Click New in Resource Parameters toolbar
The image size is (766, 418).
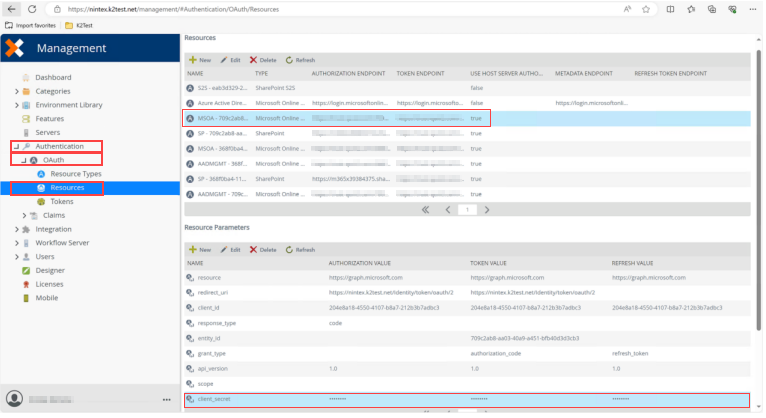coord(200,250)
